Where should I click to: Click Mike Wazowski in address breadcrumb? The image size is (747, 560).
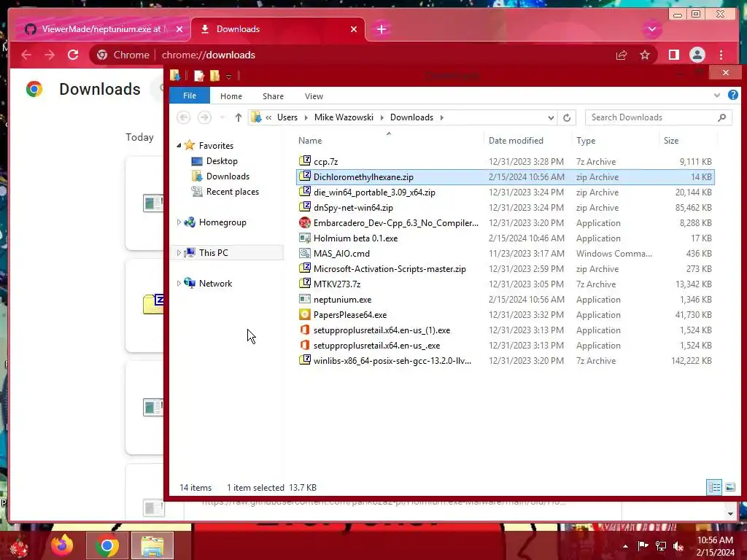344,117
